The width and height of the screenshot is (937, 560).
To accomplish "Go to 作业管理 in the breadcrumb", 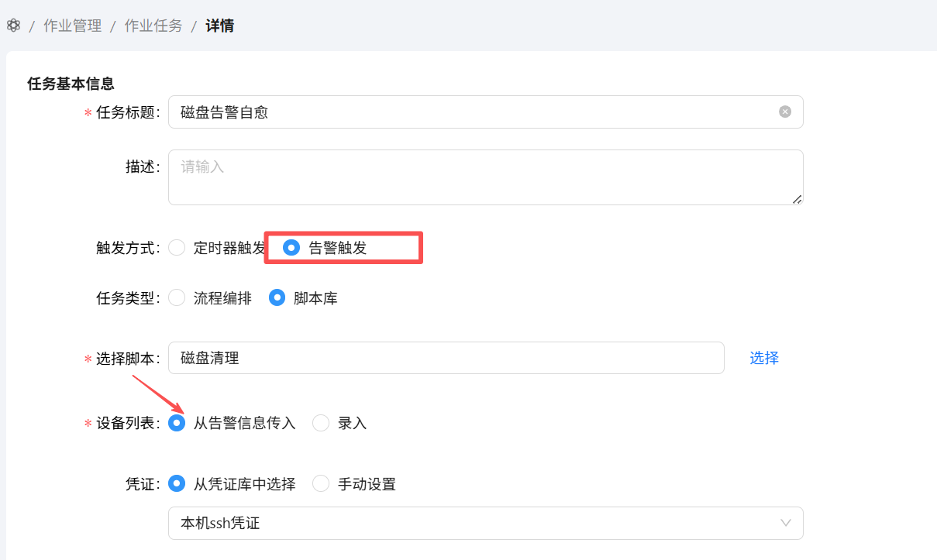I will [72, 26].
